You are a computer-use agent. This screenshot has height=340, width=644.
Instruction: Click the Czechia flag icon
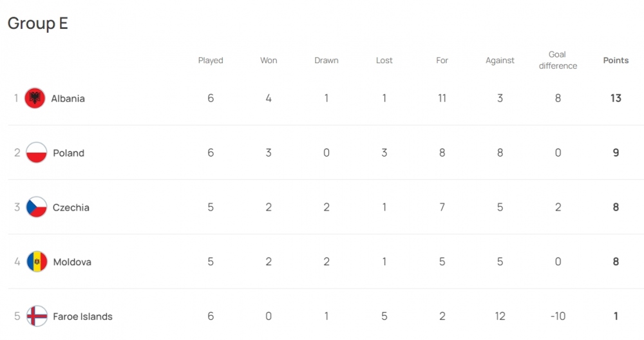pos(37,207)
